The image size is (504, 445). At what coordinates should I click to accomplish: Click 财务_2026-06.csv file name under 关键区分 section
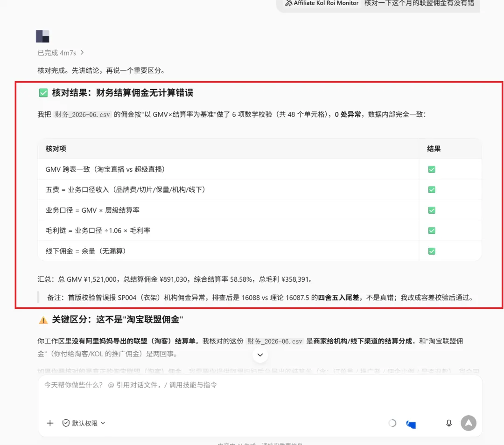point(275,341)
